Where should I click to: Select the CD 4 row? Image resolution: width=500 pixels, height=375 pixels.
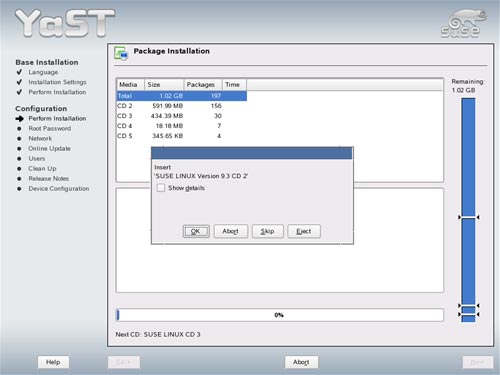[x=182, y=126]
